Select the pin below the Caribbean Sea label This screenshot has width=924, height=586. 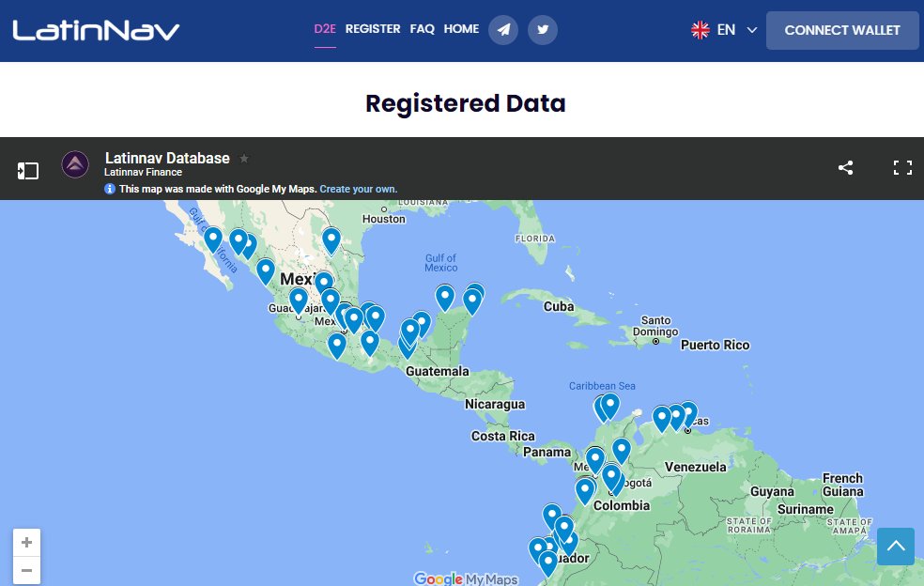coord(610,407)
